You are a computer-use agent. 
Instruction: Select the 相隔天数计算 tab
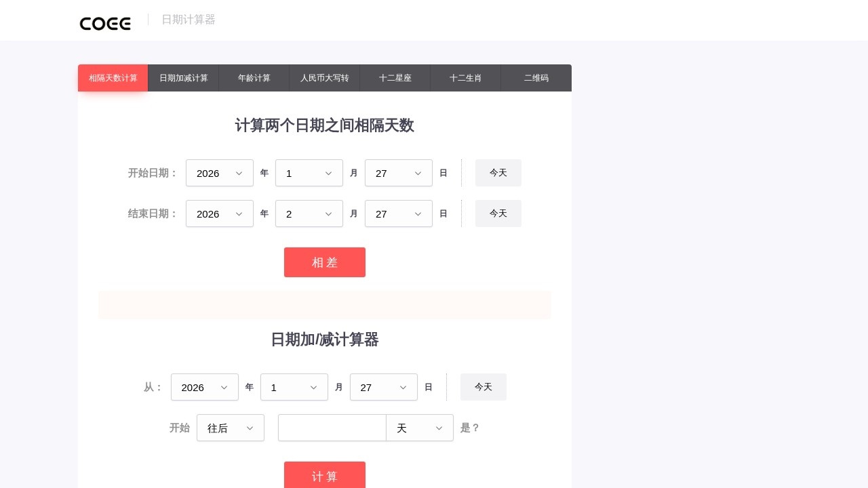[x=113, y=78]
